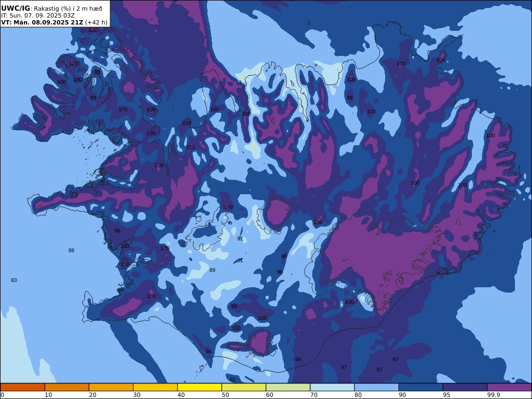The width and height of the screenshot is (532, 399).
Task: Click the medium blue 90–95 legend swatch
Action: [421, 387]
